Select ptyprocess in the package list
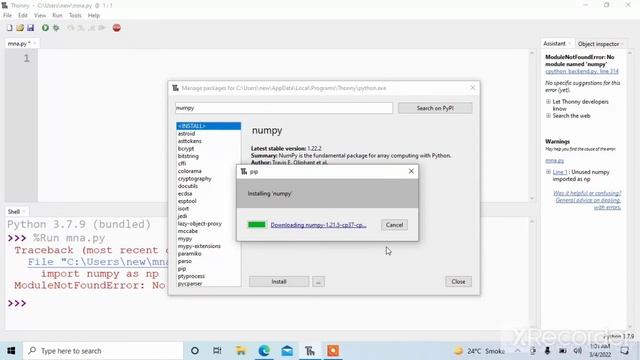The height and width of the screenshot is (360, 640). [x=191, y=276]
